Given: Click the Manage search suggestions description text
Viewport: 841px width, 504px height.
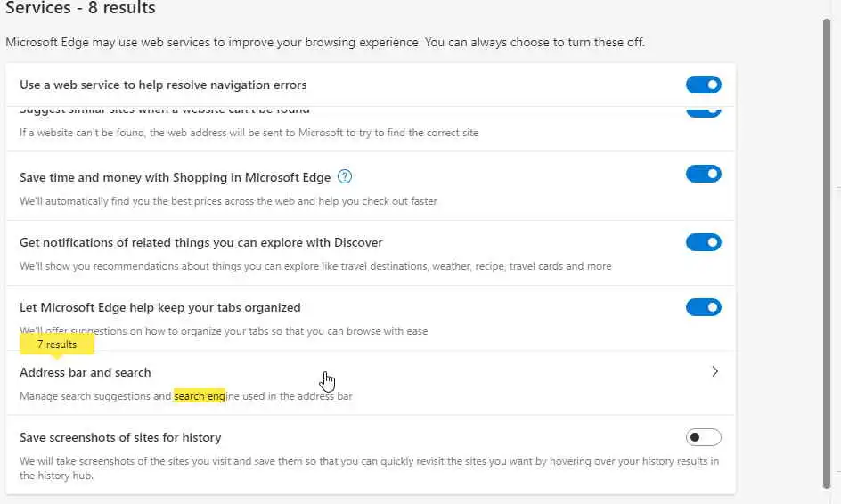Looking at the screenshot, I should point(96,396).
